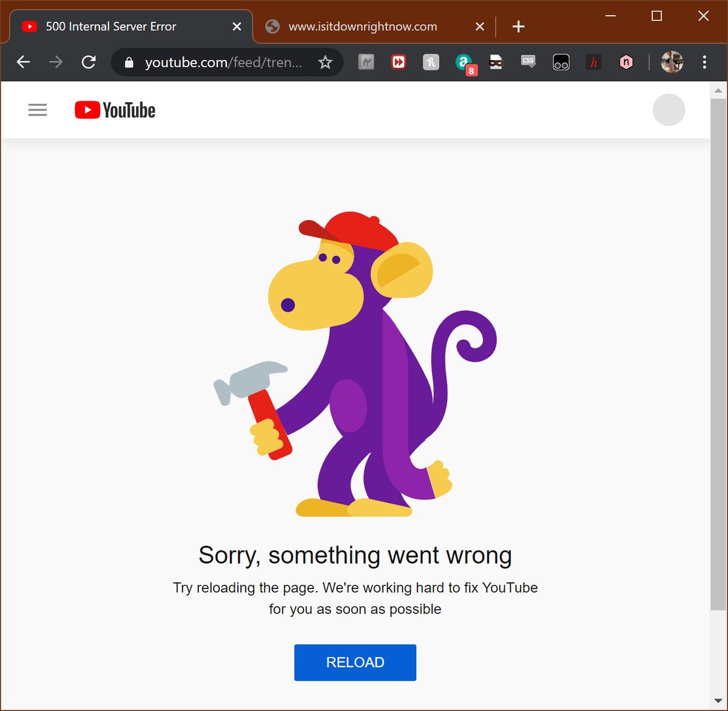
Task: Click the hammer-holding monkey illustration
Action: click(355, 364)
